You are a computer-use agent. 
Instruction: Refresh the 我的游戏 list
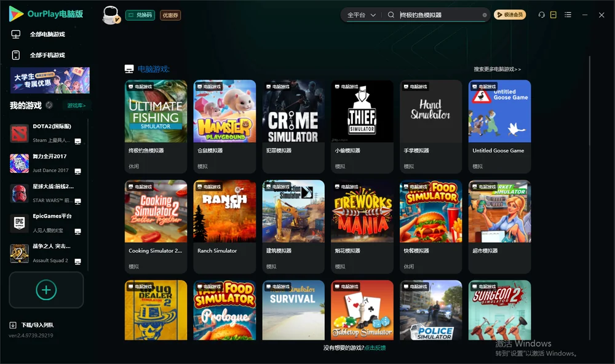49,105
